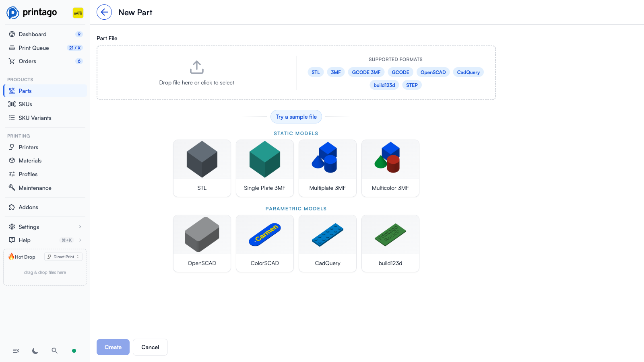Click the Printers icon
Viewport: 644px width, 362px height.
coord(12,147)
